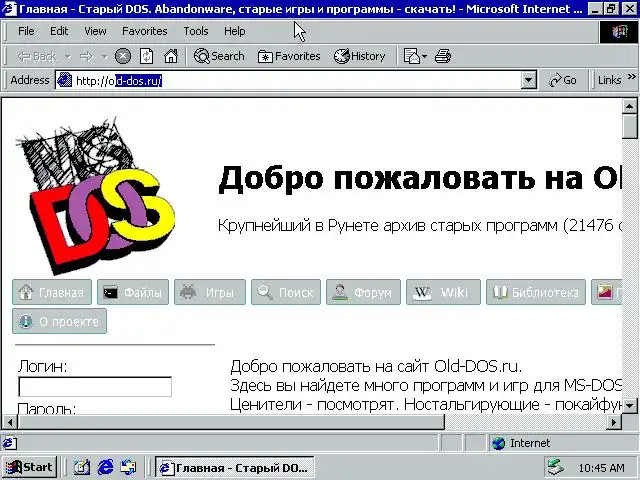640x480 pixels.
Task: Open the Favorites toolbar pane
Action: (289, 56)
